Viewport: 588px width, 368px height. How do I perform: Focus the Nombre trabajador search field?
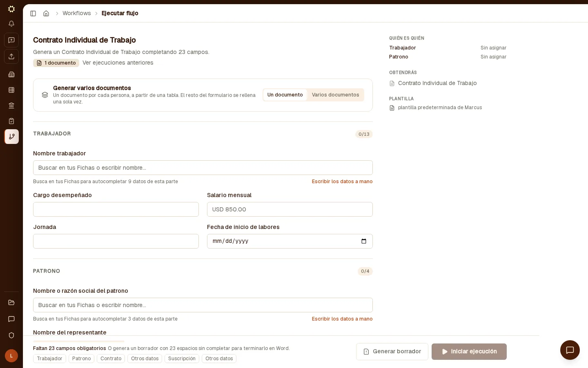point(203,168)
